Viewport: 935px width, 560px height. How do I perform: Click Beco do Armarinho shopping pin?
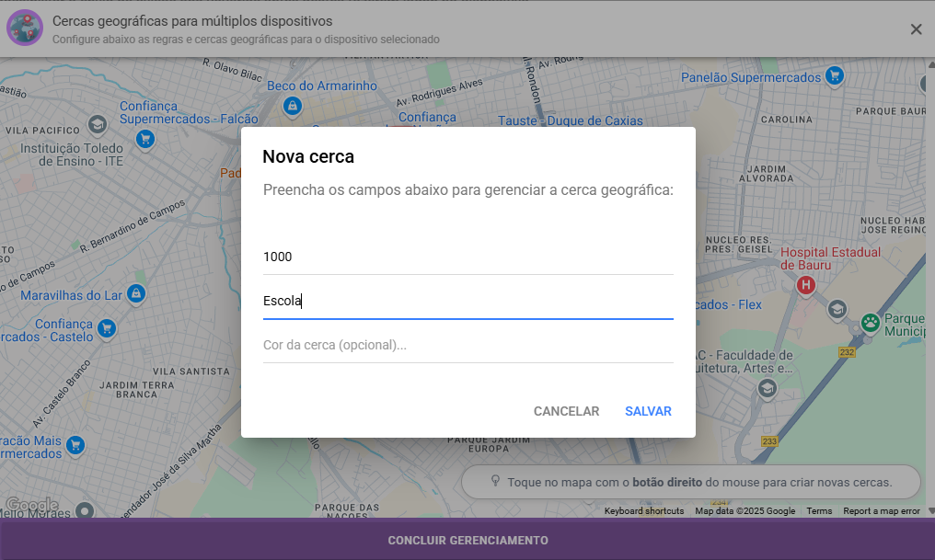click(x=293, y=106)
